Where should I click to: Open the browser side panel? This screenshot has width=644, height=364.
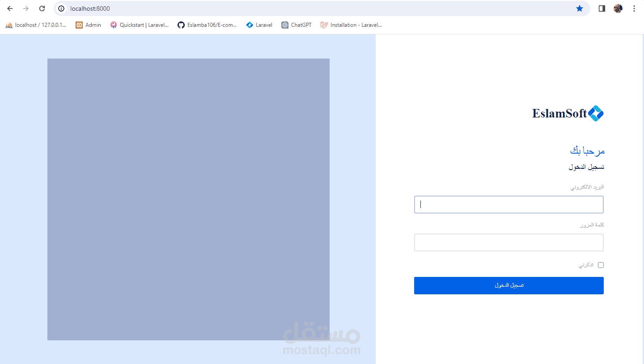(x=602, y=8)
